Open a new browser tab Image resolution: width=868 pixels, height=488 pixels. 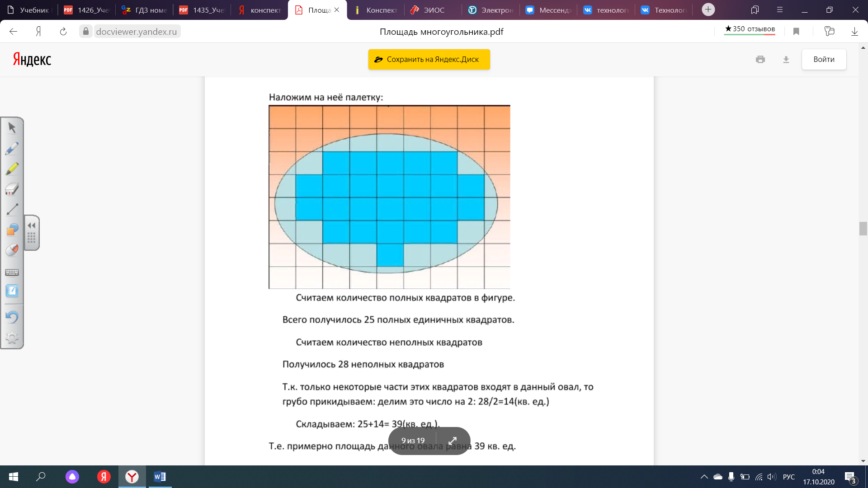pyautogui.click(x=708, y=9)
